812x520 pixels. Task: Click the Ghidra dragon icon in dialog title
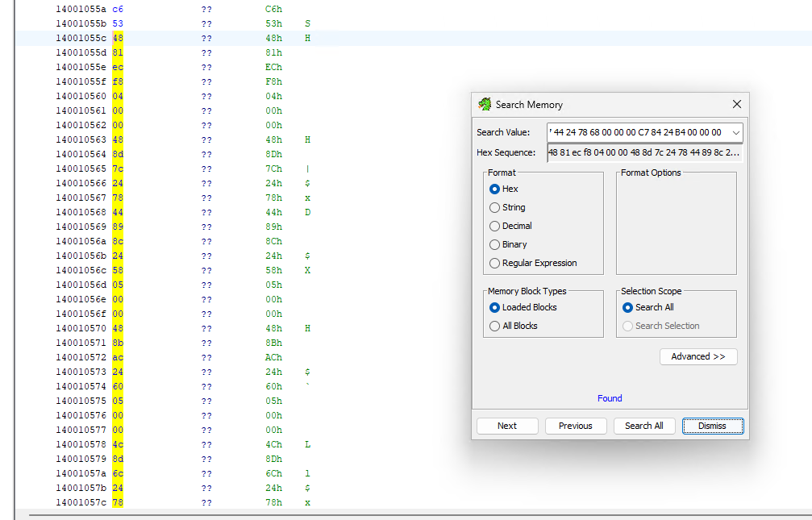(x=485, y=104)
